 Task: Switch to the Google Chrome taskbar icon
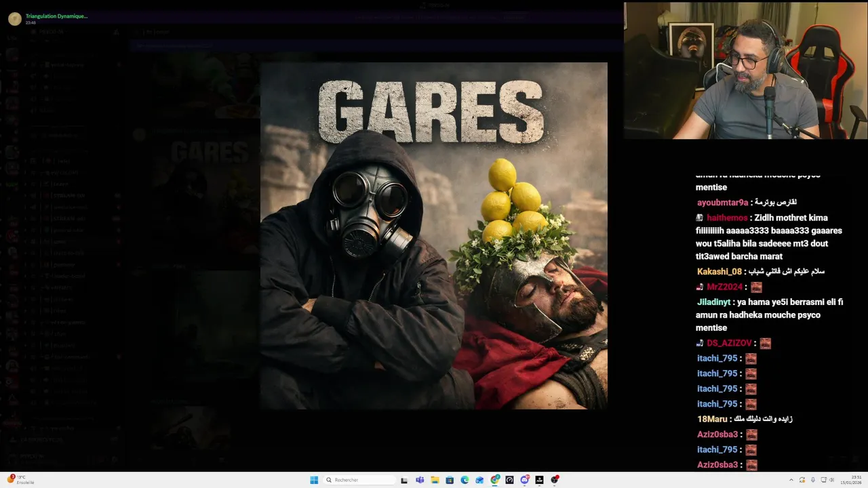495,480
